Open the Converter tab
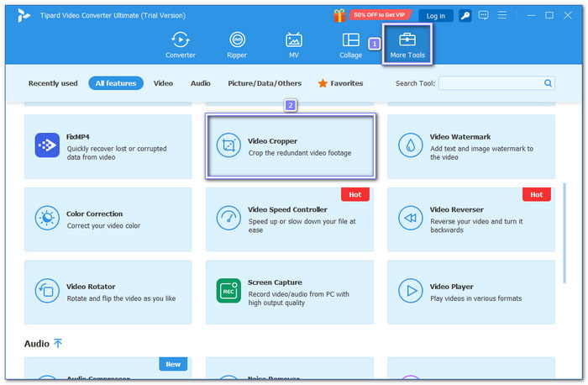588x385 pixels. pyautogui.click(x=181, y=45)
